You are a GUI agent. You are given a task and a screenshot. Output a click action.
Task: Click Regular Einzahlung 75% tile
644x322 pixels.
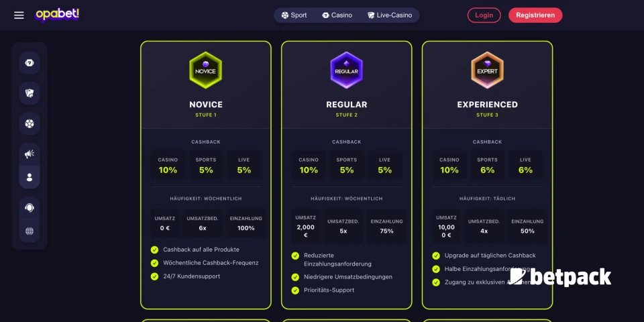click(x=386, y=226)
